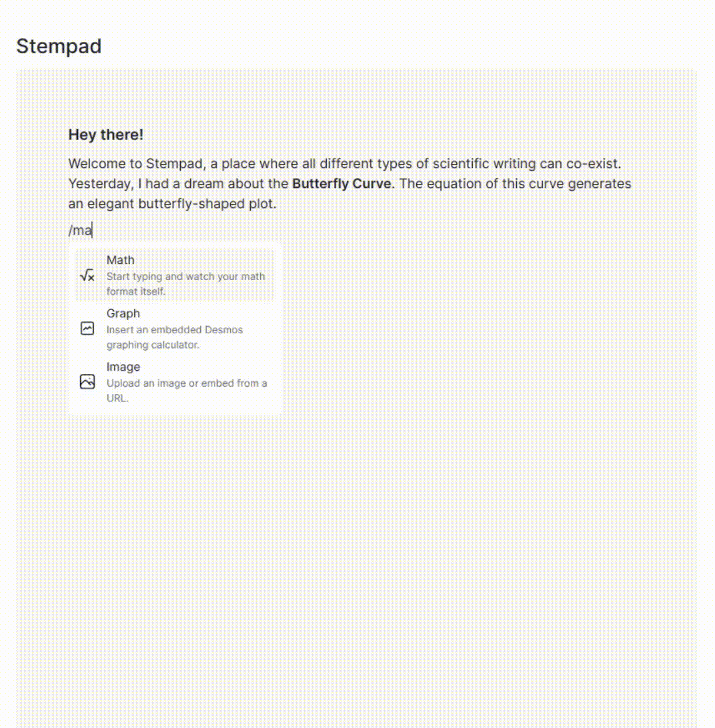
Task: Place cursor in 'Hey there!' heading
Action: pyautogui.click(x=105, y=135)
